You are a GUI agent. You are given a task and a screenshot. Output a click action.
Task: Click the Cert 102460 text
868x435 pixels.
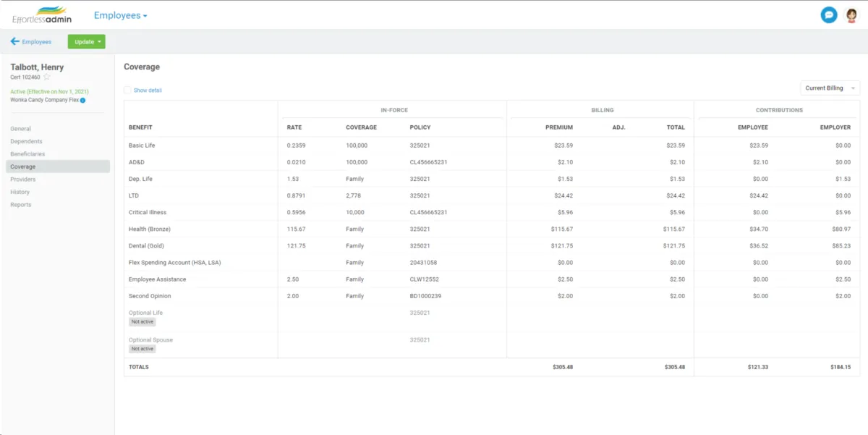point(25,77)
